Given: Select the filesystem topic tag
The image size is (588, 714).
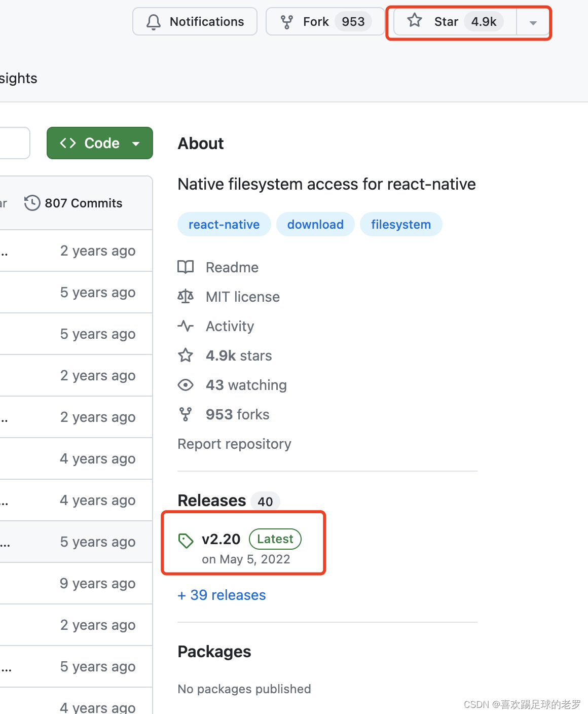Looking at the screenshot, I should [x=401, y=224].
